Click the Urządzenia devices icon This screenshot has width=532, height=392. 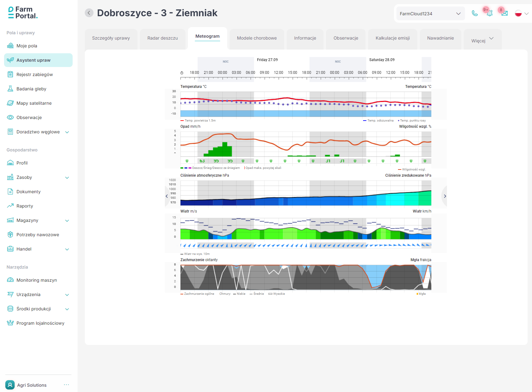10,294
